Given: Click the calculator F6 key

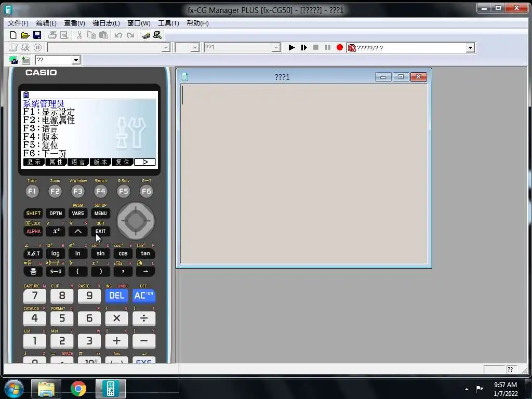Looking at the screenshot, I should pos(146,191).
